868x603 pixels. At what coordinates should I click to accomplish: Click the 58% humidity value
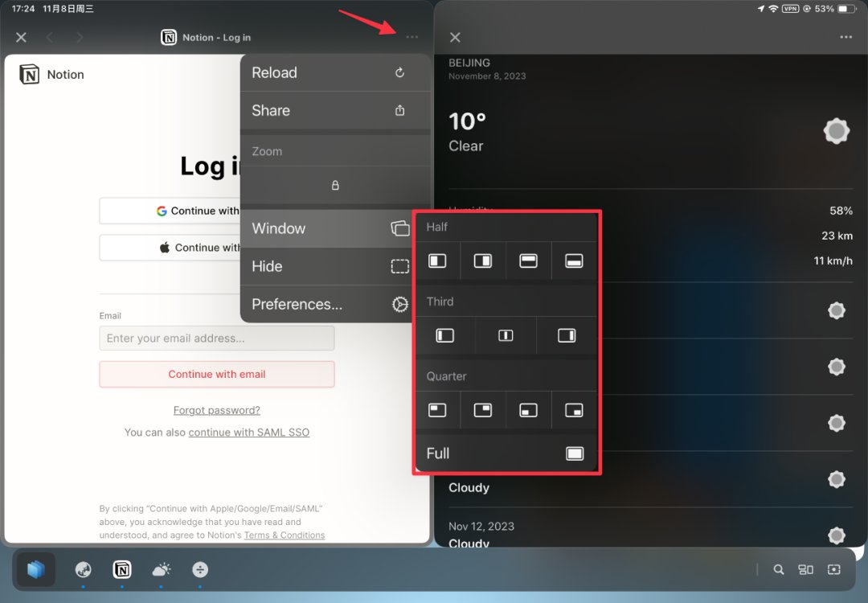pos(841,211)
